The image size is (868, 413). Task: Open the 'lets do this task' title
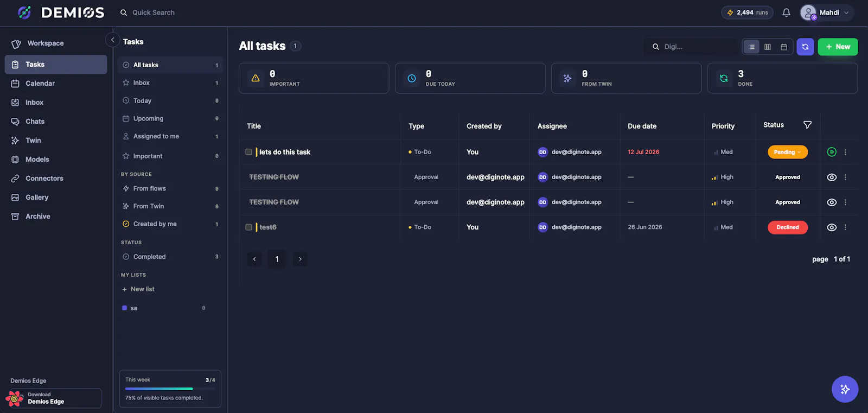coord(285,152)
